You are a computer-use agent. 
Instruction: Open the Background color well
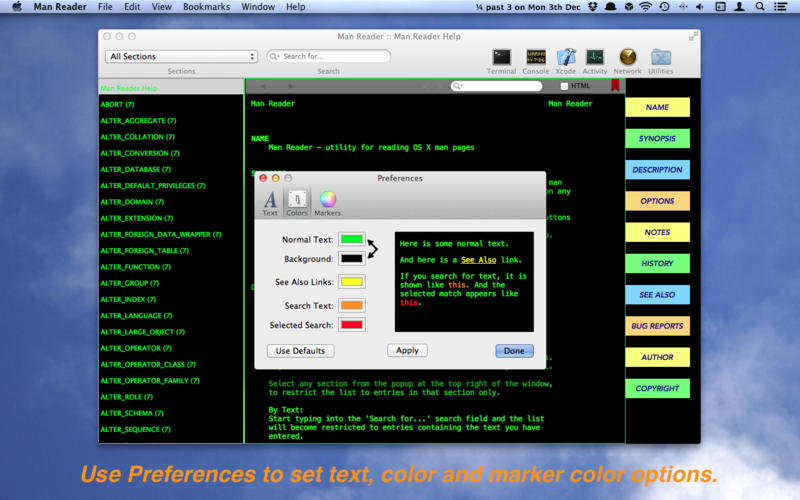352,259
